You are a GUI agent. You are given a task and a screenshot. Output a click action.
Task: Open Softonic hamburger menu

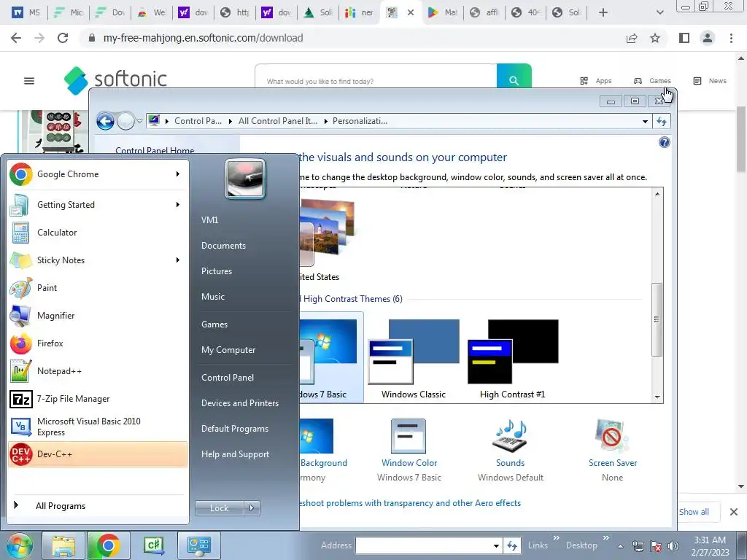(29, 81)
